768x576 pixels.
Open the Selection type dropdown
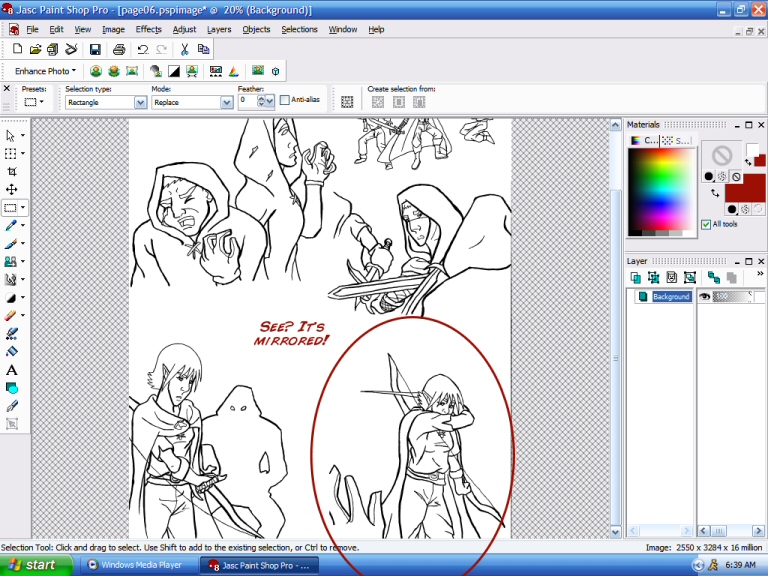point(141,102)
